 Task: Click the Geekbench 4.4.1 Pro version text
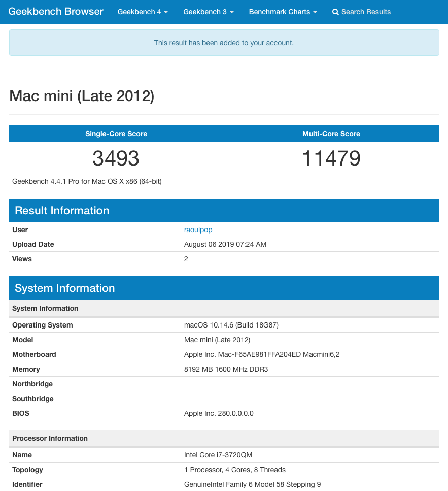click(x=87, y=181)
